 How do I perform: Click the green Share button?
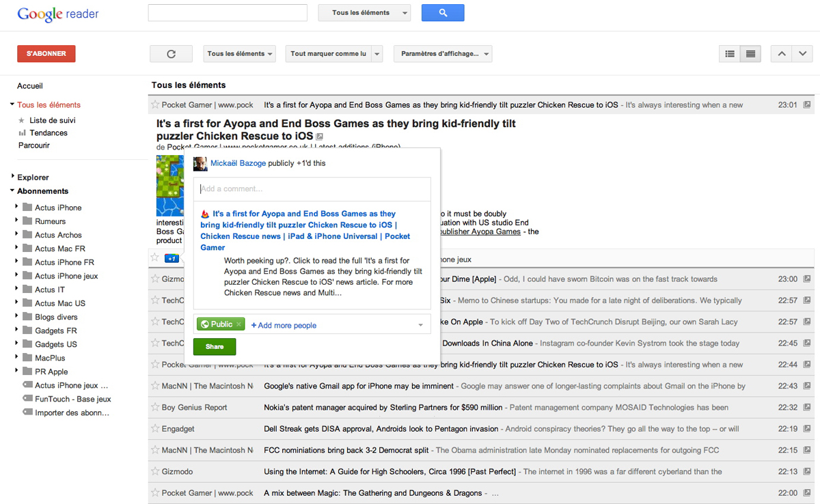[x=215, y=346]
